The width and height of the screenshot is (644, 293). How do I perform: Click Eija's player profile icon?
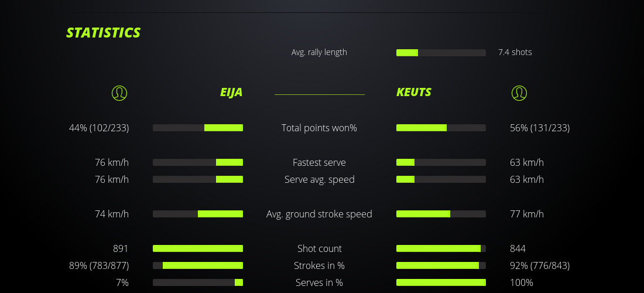[x=119, y=93]
